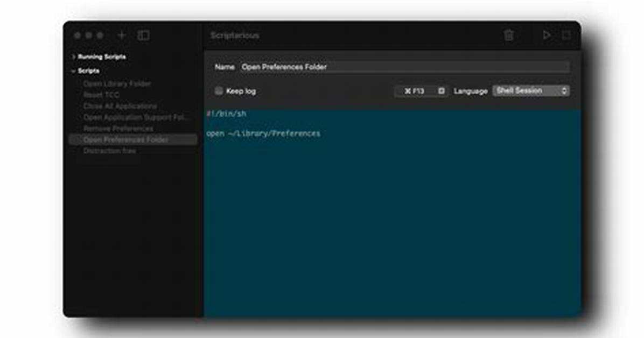Run the script using the play icon
Viewport: 644px width, 338px height.
[546, 36]
